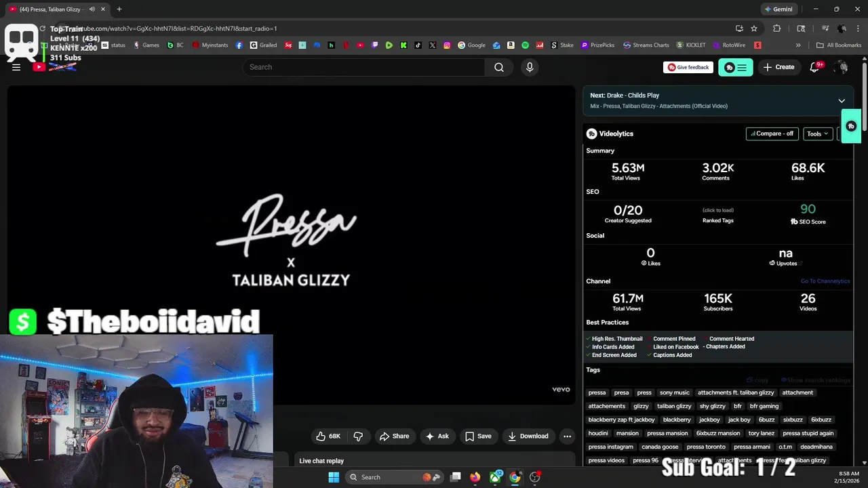Open Instagram bookmark icon
Screen dimensions: 868x488
point(447,45)
